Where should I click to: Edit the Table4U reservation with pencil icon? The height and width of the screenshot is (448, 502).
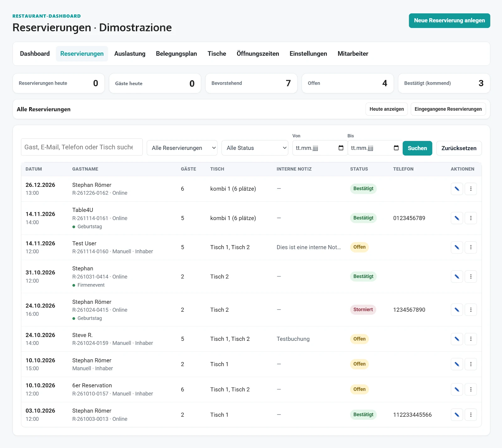[x=457, y=218]
